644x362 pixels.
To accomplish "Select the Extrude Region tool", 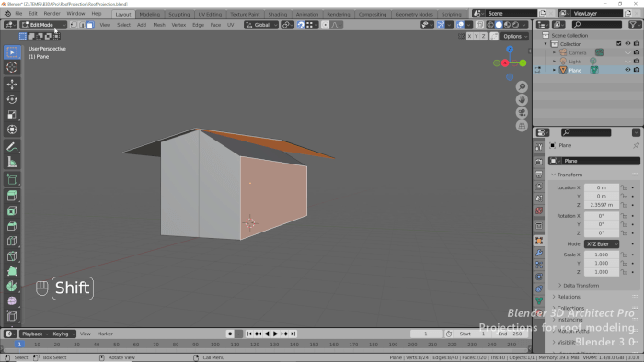I will [12, 196].
